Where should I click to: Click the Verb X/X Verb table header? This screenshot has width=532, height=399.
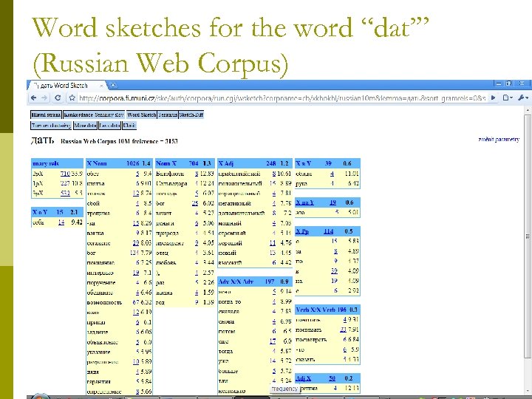click(327, 310)
